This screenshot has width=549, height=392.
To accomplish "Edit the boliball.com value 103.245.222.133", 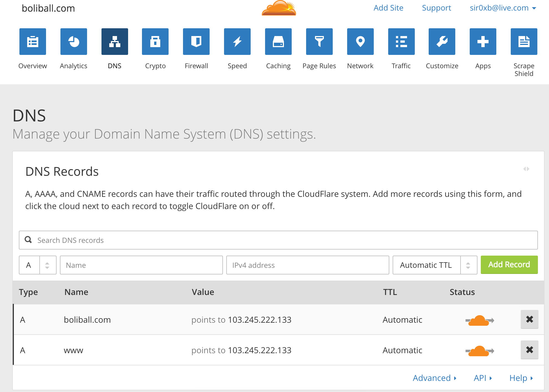I will pyautogui.click(x=260, y=320).
